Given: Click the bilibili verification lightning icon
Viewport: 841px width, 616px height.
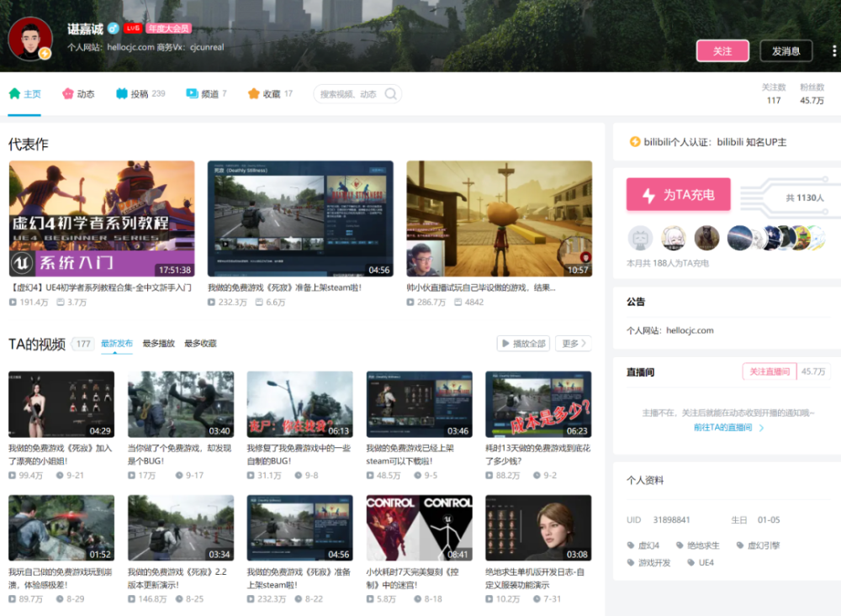Looking at the screenshot, I should pos(634,142).
